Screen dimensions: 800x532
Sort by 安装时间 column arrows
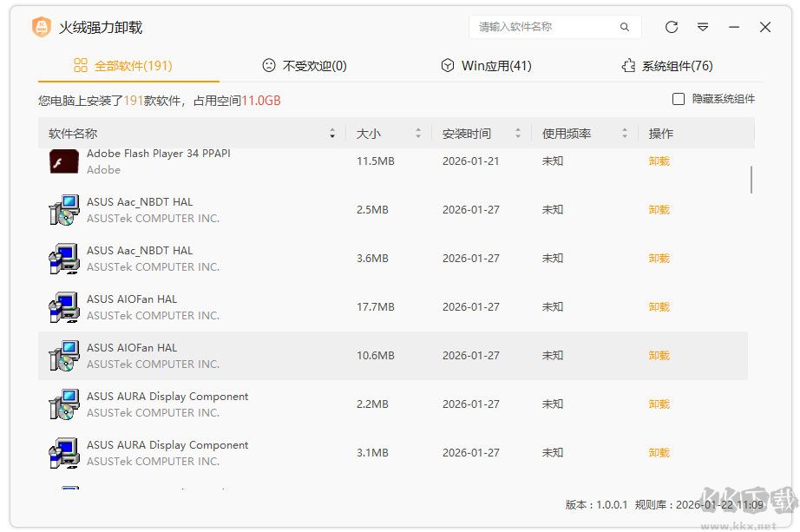[518, 134]
